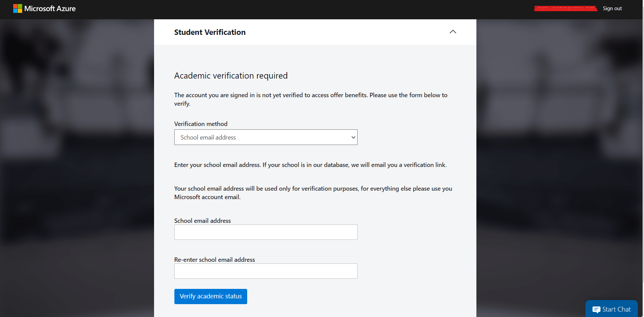This screenshot has height=317, width=644.
Task: Open the Verification method dropdown
Action: click(x=266, y=137)
